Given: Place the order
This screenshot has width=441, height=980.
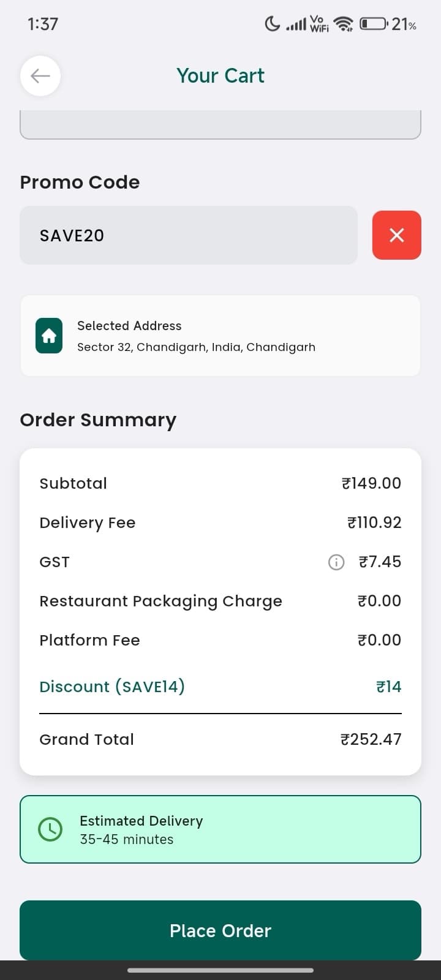Looking at the screenshot, I should pyautogui.click(x=221, y=930).
